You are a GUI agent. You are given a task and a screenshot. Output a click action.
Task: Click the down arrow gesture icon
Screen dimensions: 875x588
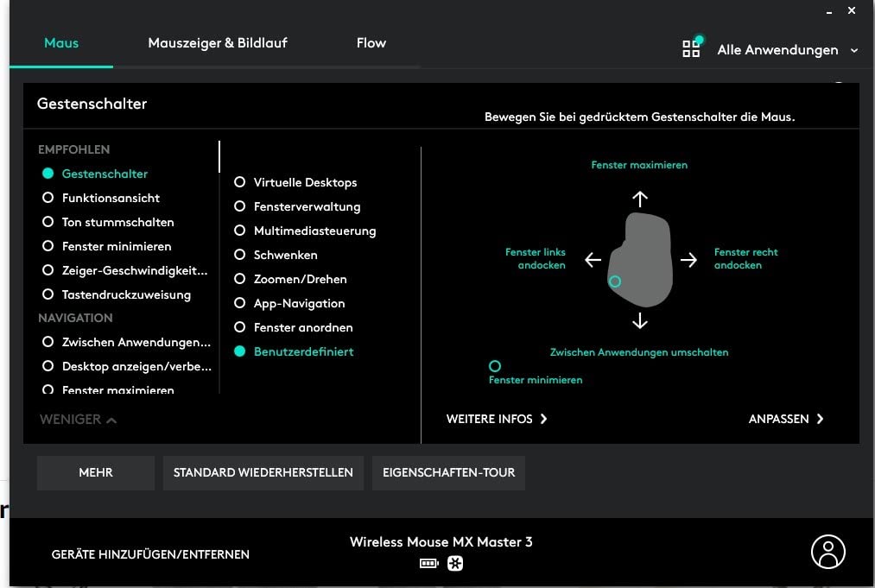click(640, 320)
